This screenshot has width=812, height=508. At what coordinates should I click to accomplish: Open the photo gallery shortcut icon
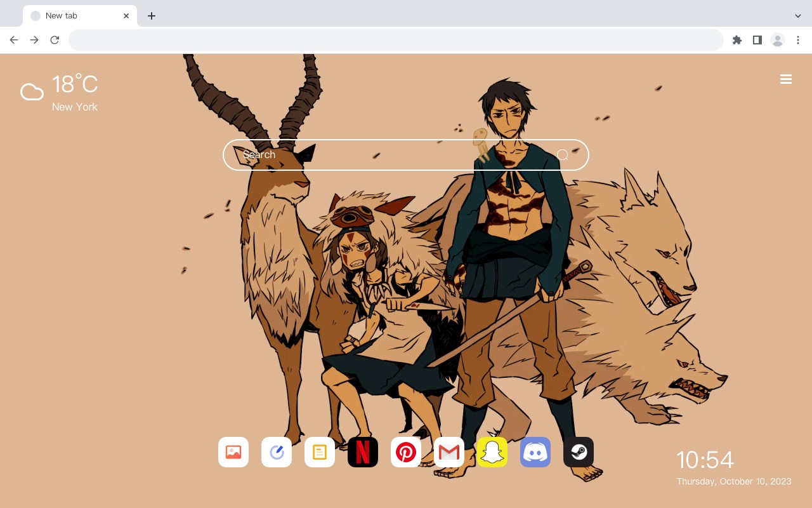(233, 452)
